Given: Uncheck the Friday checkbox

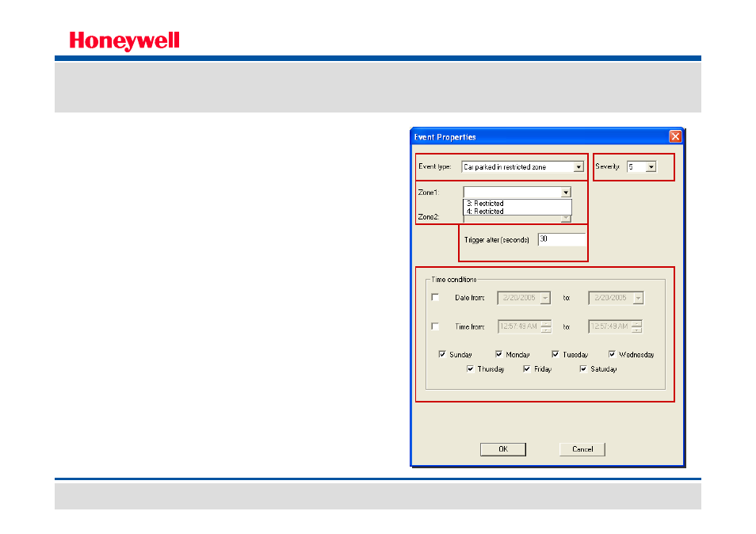Looking at the screenshot, I should point(527,368).
